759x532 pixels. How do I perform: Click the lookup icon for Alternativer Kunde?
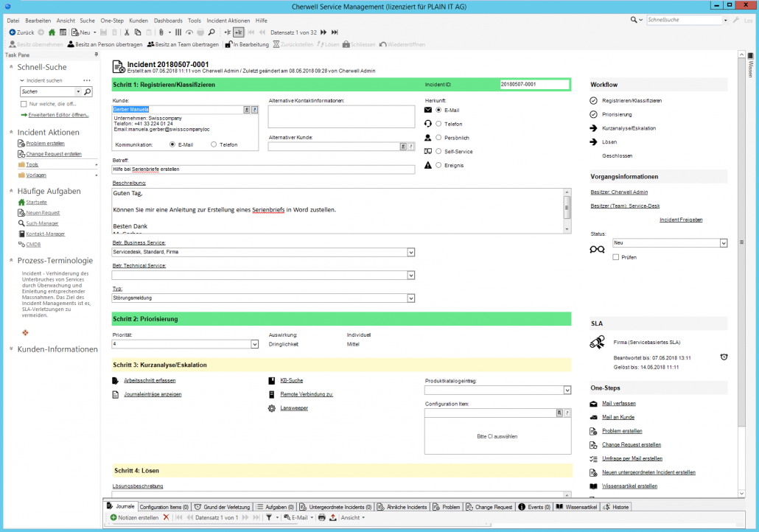tap(403, 146)
